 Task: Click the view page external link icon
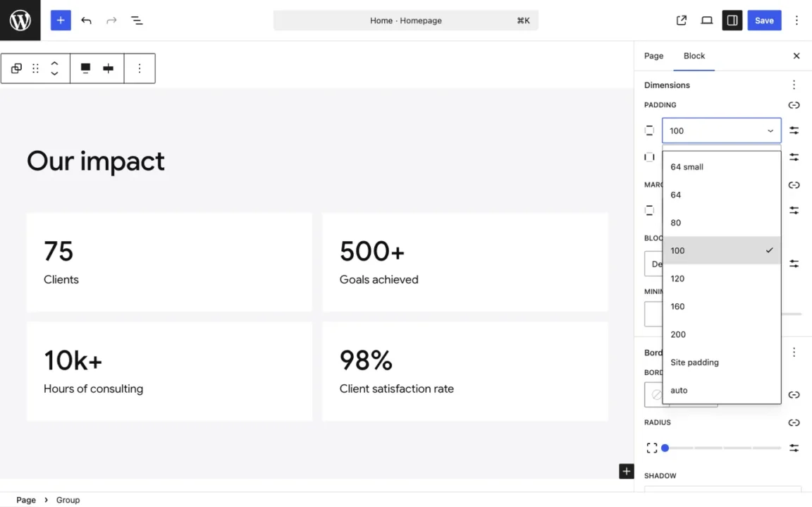coord(681,20)
